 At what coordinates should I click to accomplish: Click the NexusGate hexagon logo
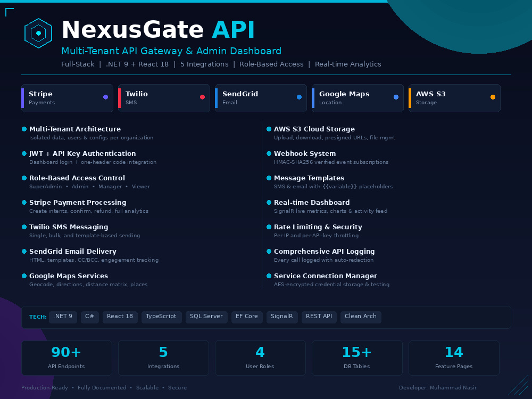click(38, 33)
